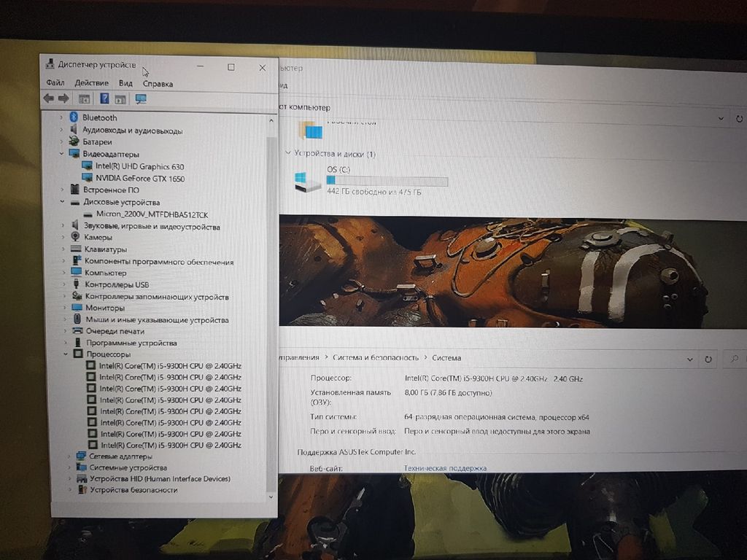Click the Контроллеры USB plug icon
747x560 pixels.
point(76,284)
